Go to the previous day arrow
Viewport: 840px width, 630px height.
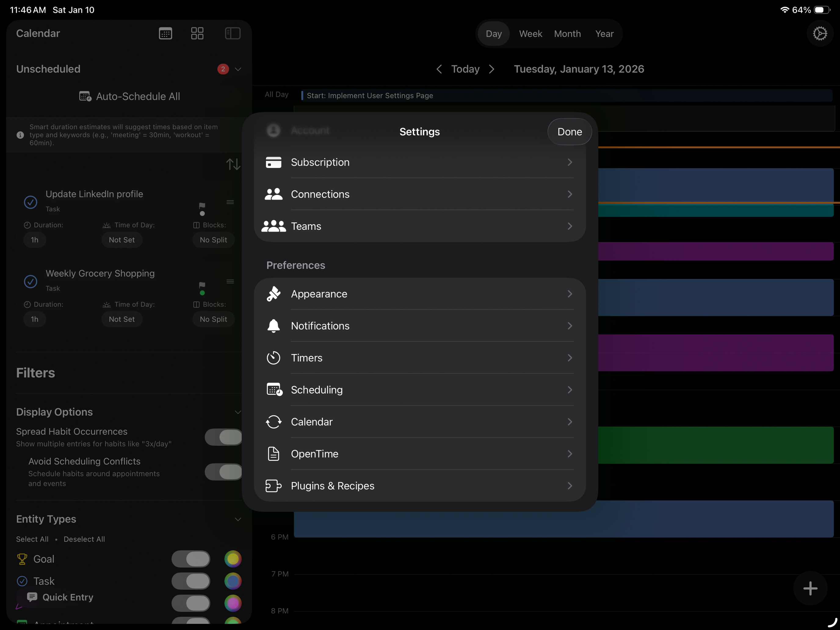pos(439,69)
